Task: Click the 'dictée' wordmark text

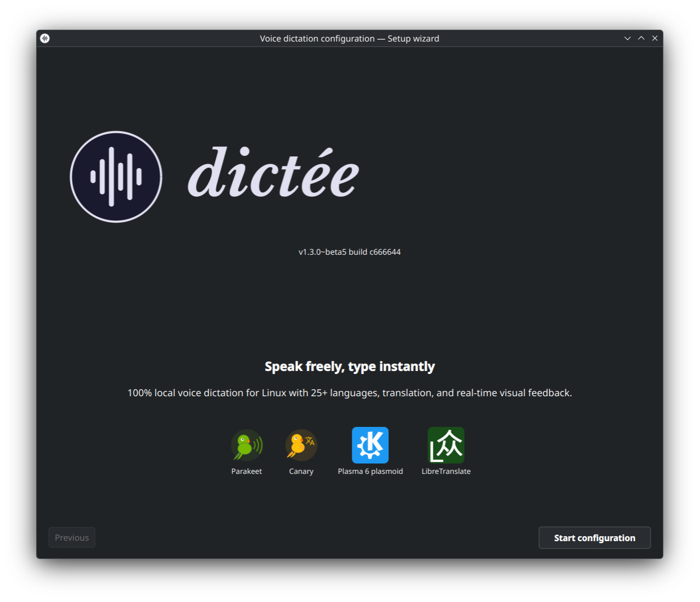Action: (274, 172)
